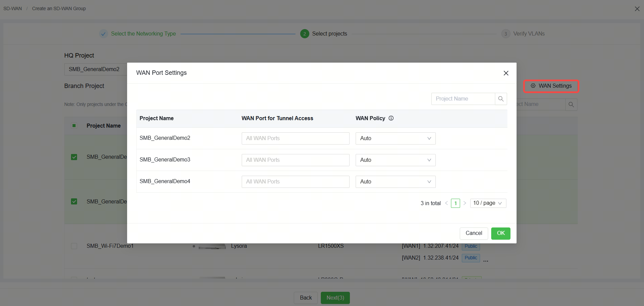The image size is (644, 306).
Task: Click the search icon beside the Project Name field
Action: [501, 99]
